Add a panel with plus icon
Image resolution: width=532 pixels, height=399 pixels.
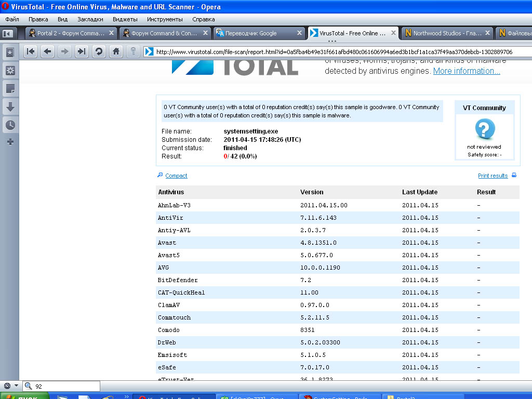(x=10, y=142)
